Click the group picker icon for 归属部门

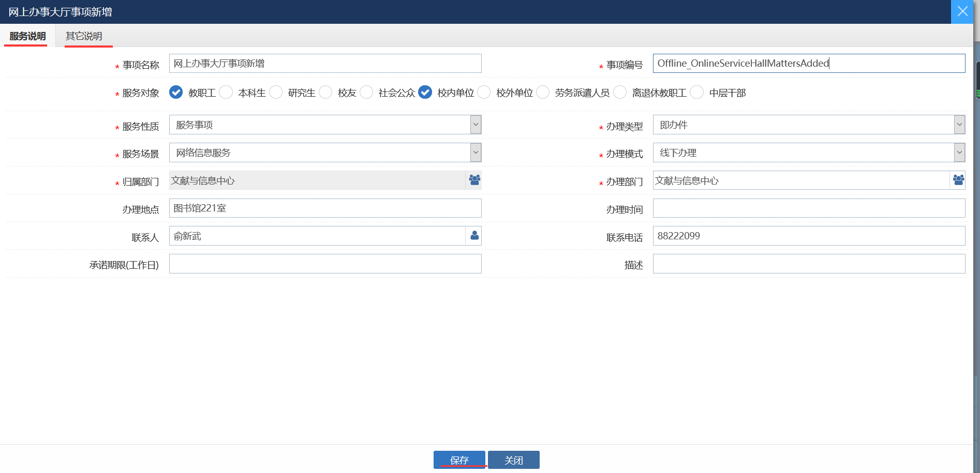[x=474, y=180]
